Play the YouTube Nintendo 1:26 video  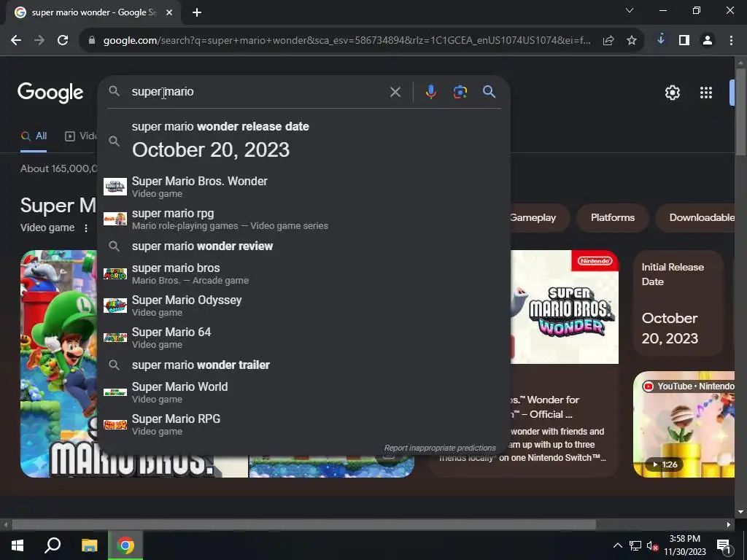tap(684, 424)
